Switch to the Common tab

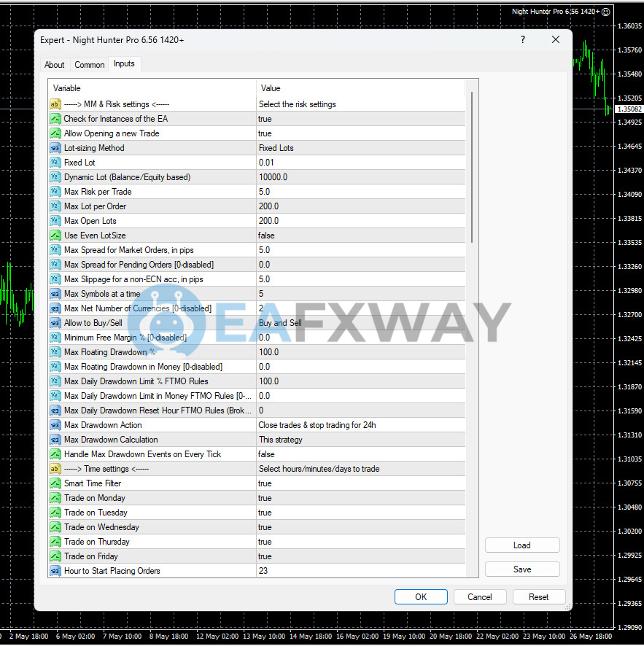point(90,65)
